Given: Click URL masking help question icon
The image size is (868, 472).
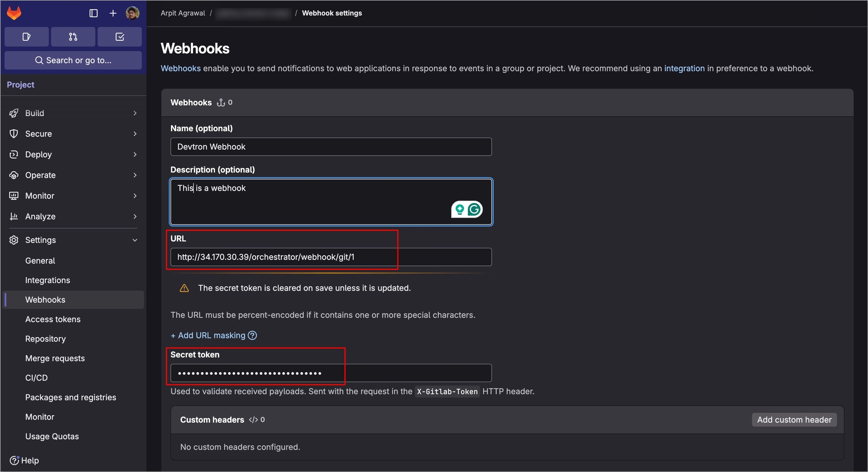Looking at the screenshot, I should coord(252,335).
